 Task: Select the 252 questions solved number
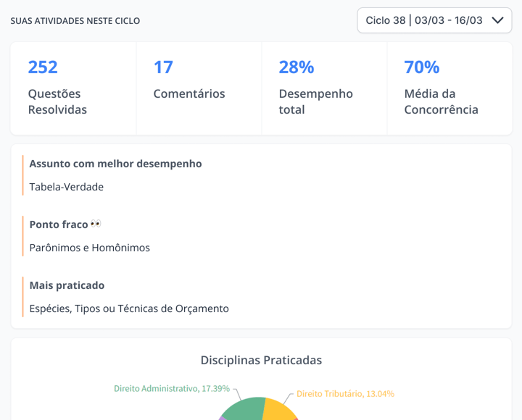pyautogui.click(x=43, y=67)
